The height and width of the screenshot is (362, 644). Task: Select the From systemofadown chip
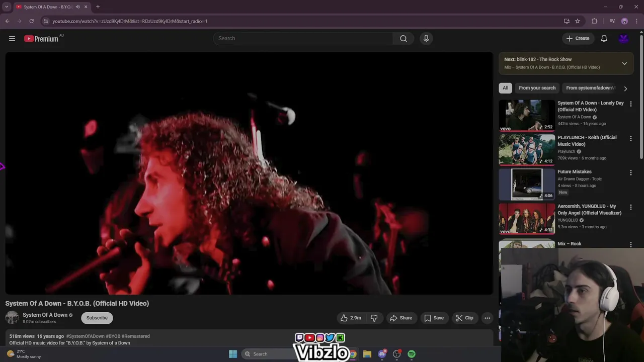point(590,88)
